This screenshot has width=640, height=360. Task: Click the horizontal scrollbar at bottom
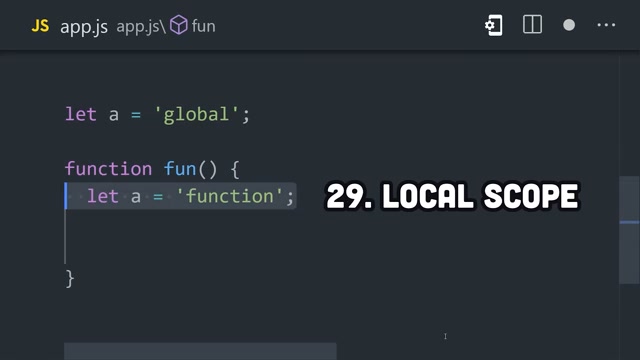[200, 351]
